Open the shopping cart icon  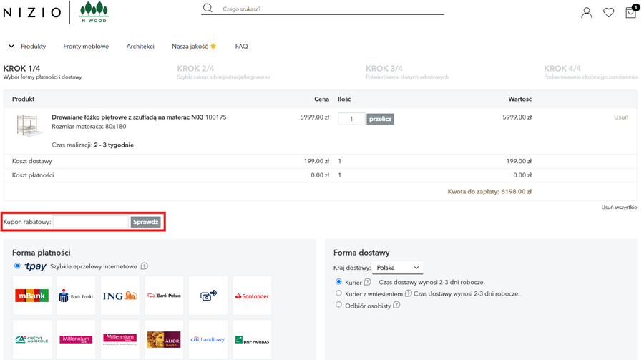coord(630,12)
